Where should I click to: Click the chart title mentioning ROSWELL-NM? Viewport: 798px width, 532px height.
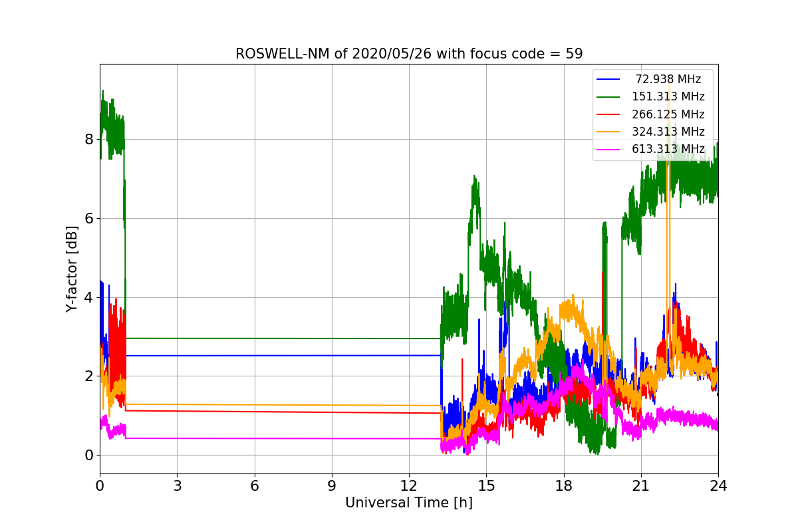[409, 54]
